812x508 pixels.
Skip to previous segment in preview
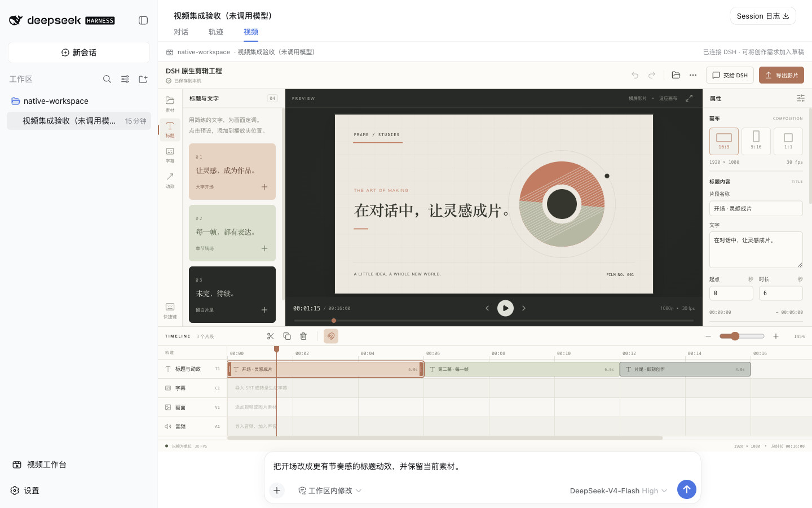(487, 308)
